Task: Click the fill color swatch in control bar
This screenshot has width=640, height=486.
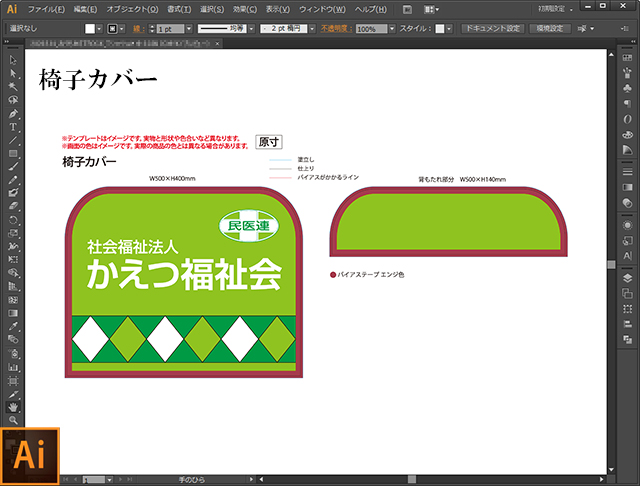Action: (x=90, y=29)
